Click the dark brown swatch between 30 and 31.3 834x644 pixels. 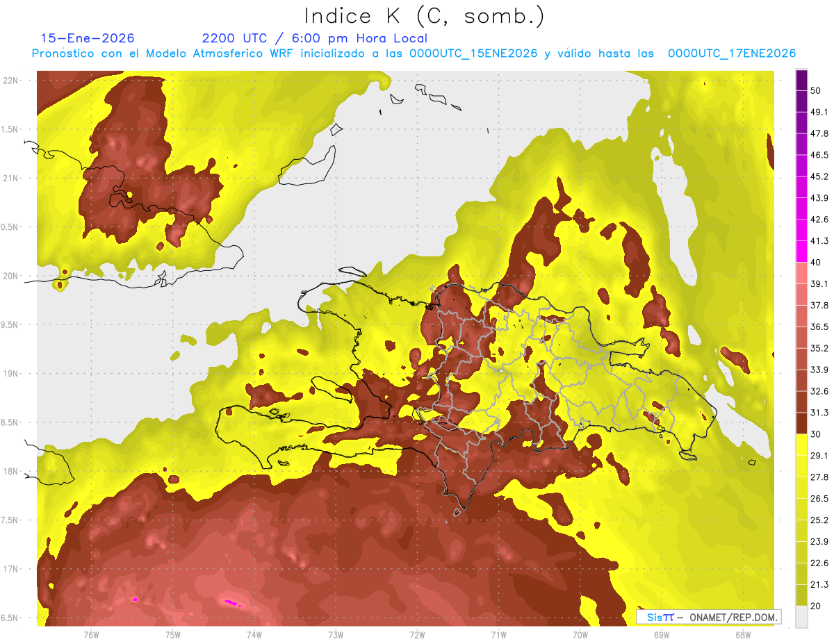pyautogui.click(x=801, y=423)
